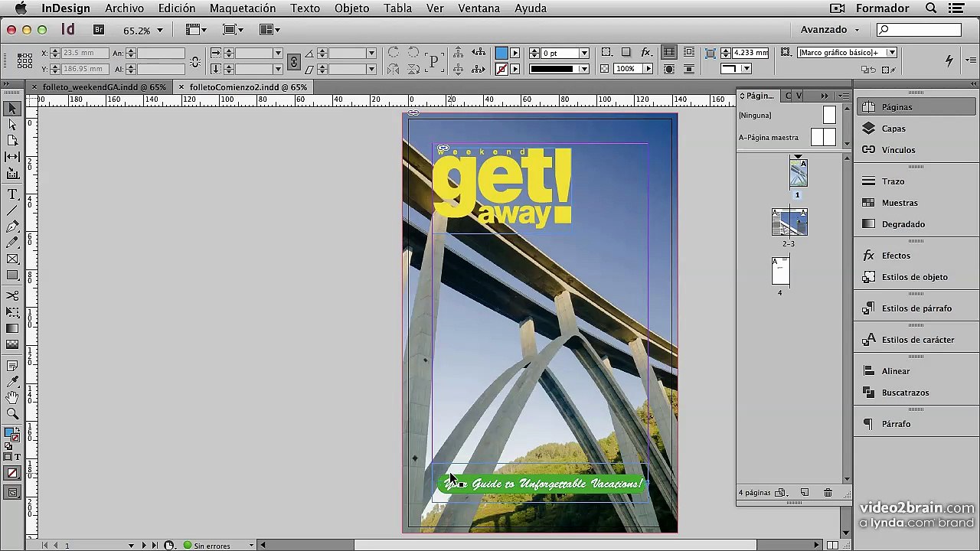The width and height of the screenshot is (980, 551).
Task: Open the Ventana menu
Action: click(479, 8)
